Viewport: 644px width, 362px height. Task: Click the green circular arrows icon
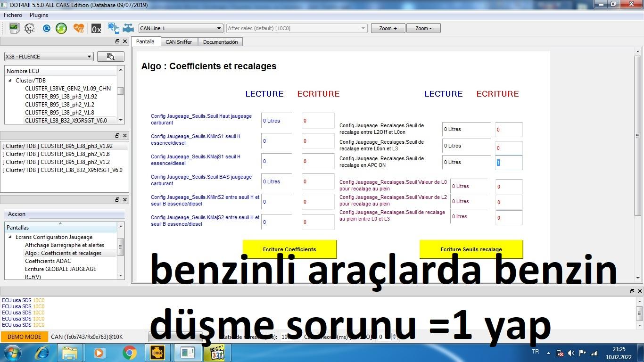(61, 28)
